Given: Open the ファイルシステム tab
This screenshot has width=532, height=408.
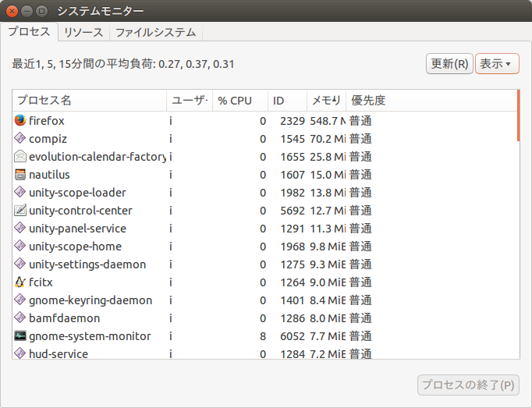Looking at the screenshot, I should [156, 32].
